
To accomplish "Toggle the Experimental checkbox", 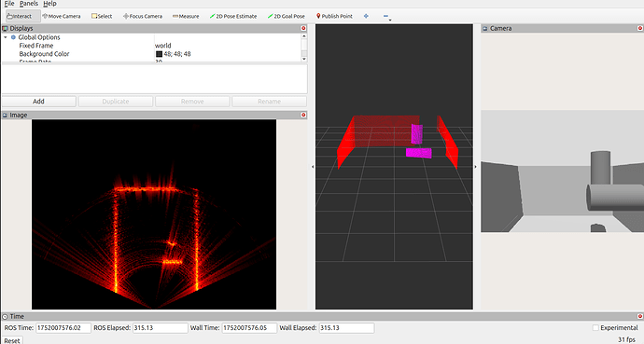I will [595, 327].
